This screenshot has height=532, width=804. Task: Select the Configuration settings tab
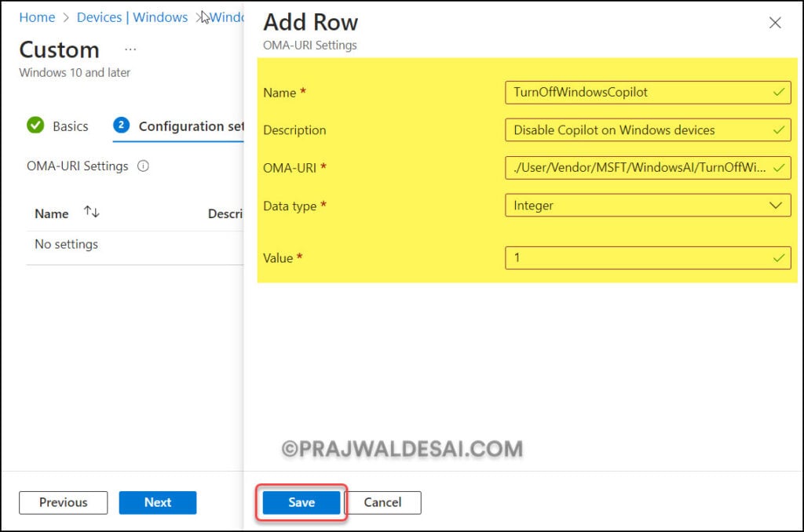178,126
